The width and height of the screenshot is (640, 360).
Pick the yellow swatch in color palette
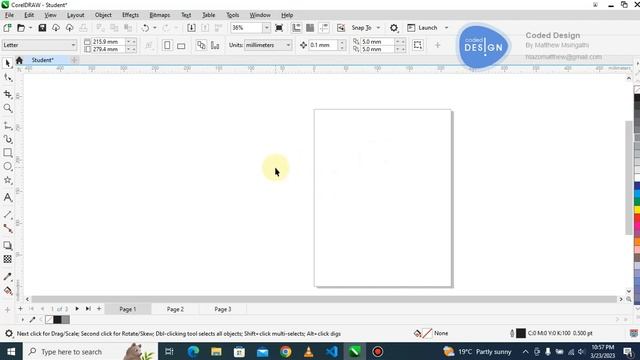[637, 209]
